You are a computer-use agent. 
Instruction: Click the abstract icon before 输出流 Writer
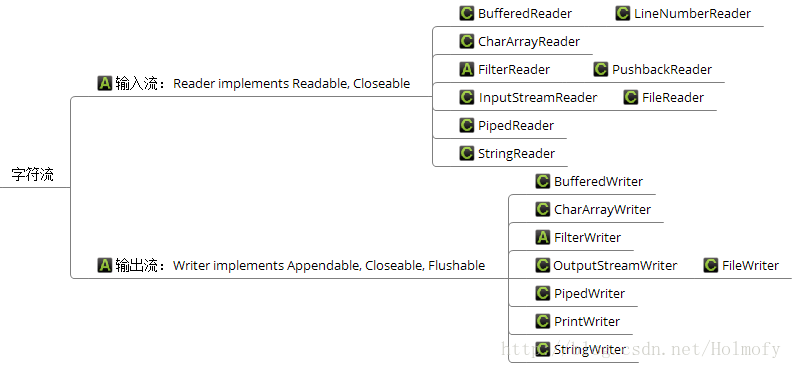point(105,265)
